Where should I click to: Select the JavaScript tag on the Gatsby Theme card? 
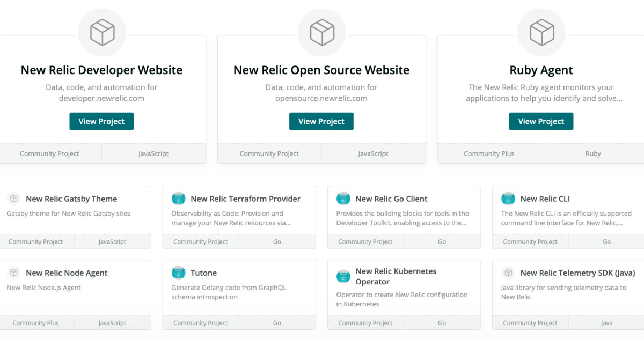coord(113,241)
